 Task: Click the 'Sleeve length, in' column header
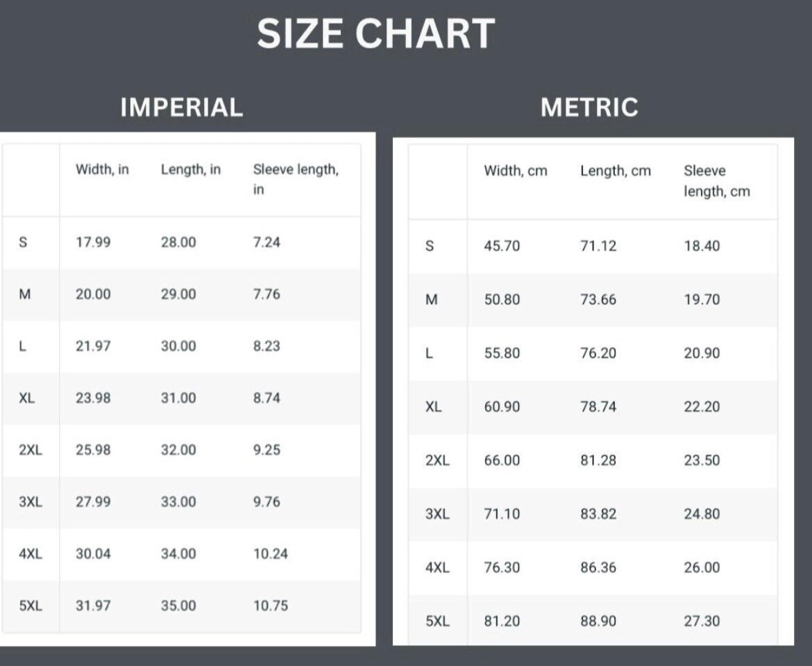tap(296, 179)
